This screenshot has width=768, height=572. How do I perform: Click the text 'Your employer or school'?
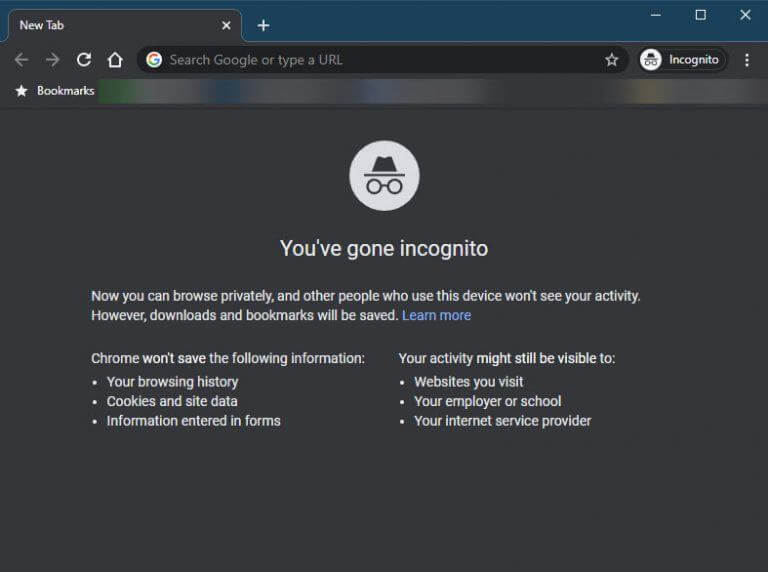[488, 402]
